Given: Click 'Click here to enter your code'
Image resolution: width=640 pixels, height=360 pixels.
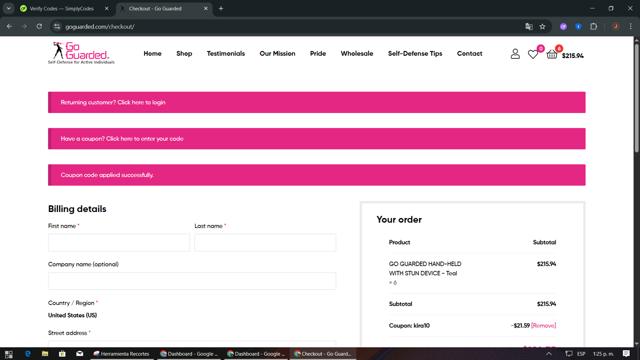Looking at the screenshot, I should (145, 139).
